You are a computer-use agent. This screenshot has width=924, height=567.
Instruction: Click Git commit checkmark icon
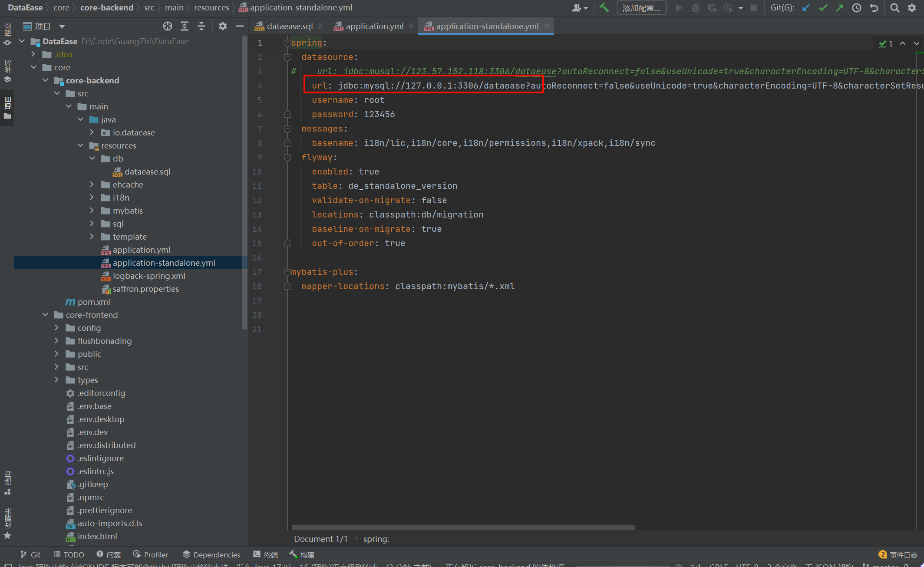point(823,8)
